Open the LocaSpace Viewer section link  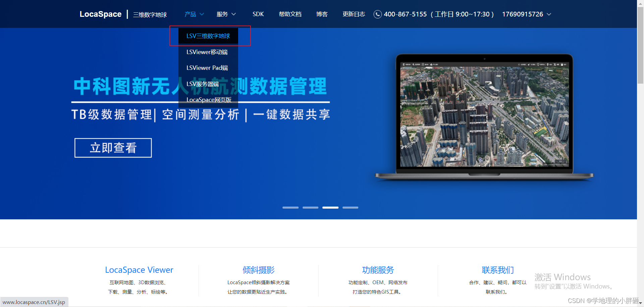click(139, 270)
